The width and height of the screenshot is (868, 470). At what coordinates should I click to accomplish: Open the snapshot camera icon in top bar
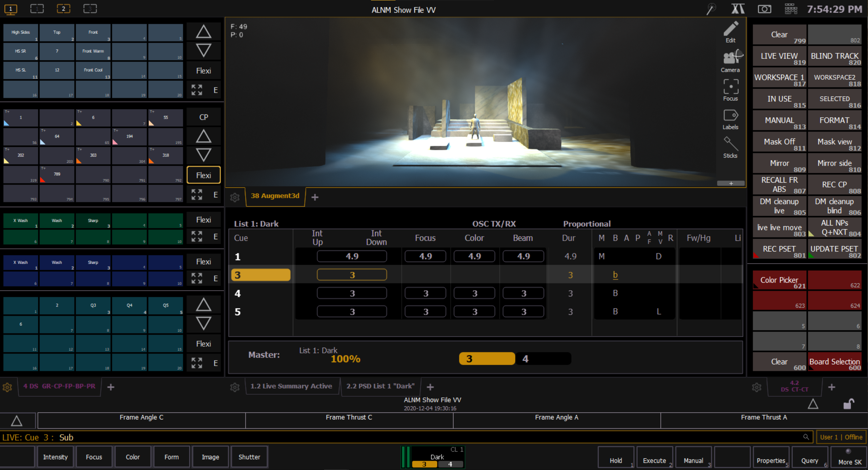tap(764, 9)
